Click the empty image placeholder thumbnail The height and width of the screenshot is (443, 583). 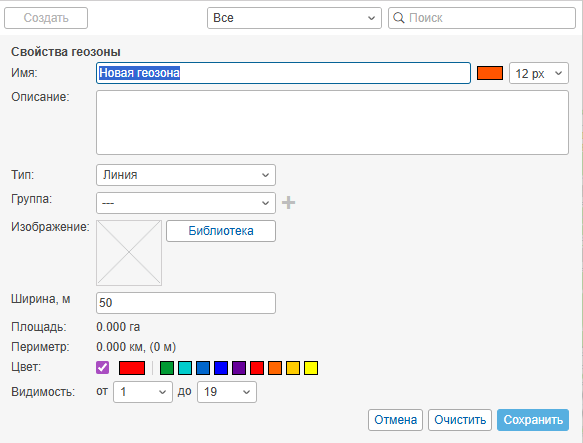(129, 253)
